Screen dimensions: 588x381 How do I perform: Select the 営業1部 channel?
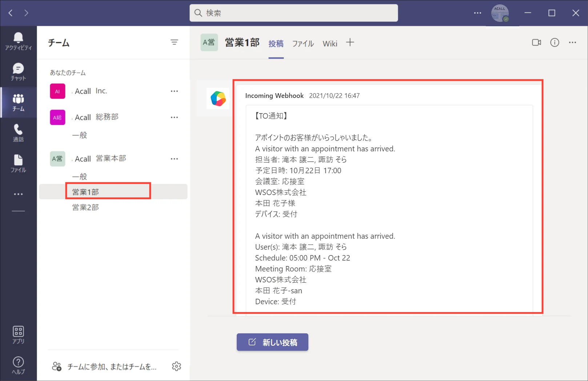(113, 191)
